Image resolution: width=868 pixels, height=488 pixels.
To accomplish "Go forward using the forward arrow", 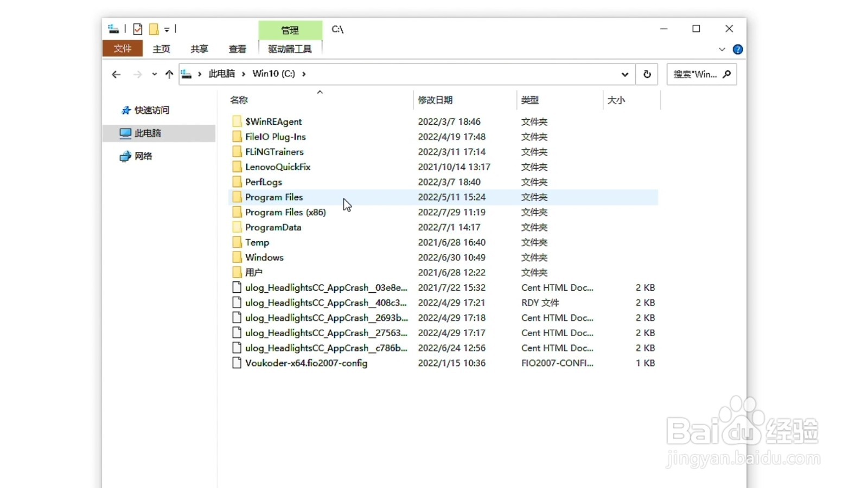I will tap(138, 74).
